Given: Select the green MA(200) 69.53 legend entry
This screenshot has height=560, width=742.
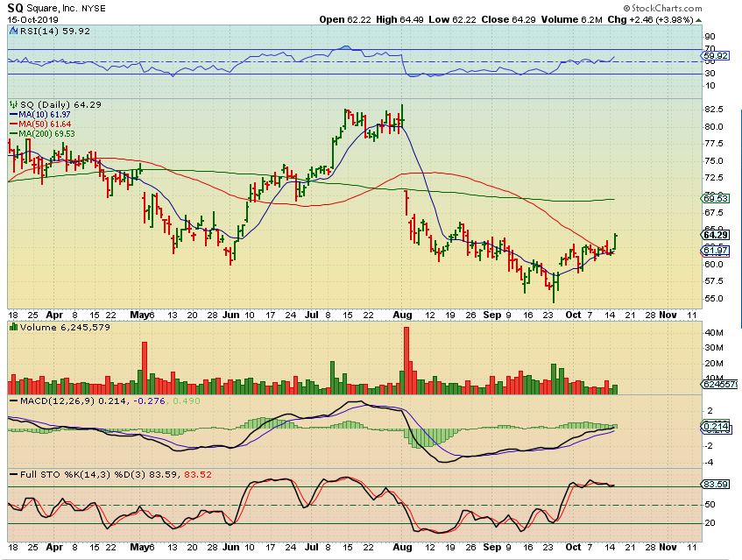Looking at the screenshot, I should (x=42, y=133).
